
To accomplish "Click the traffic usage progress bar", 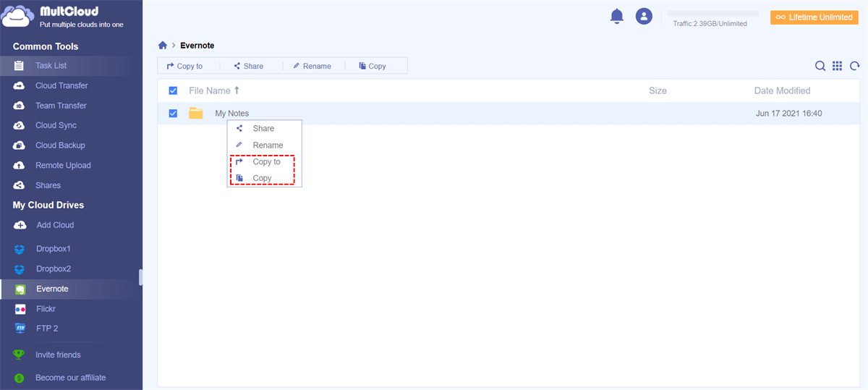I will (x=713, y=13).
